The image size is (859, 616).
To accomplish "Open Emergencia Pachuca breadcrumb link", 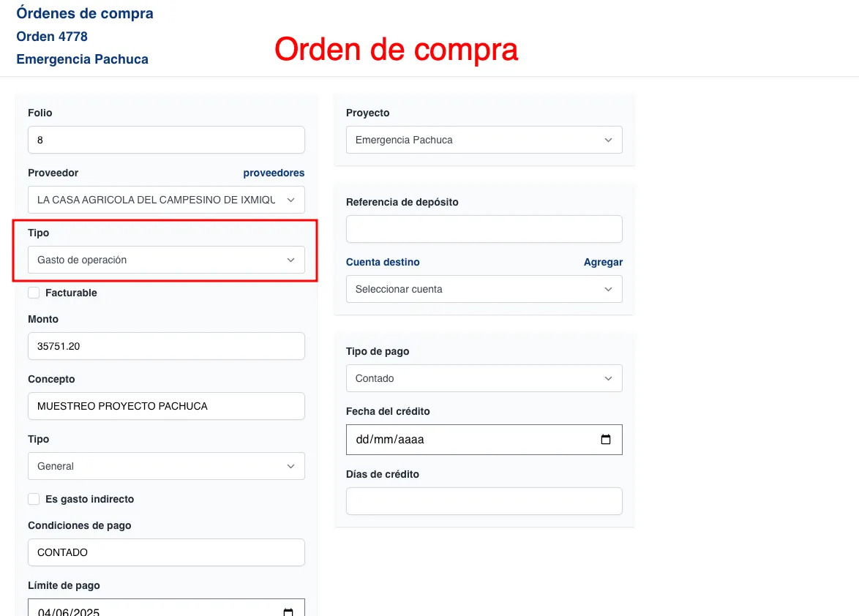I will 82,59.
